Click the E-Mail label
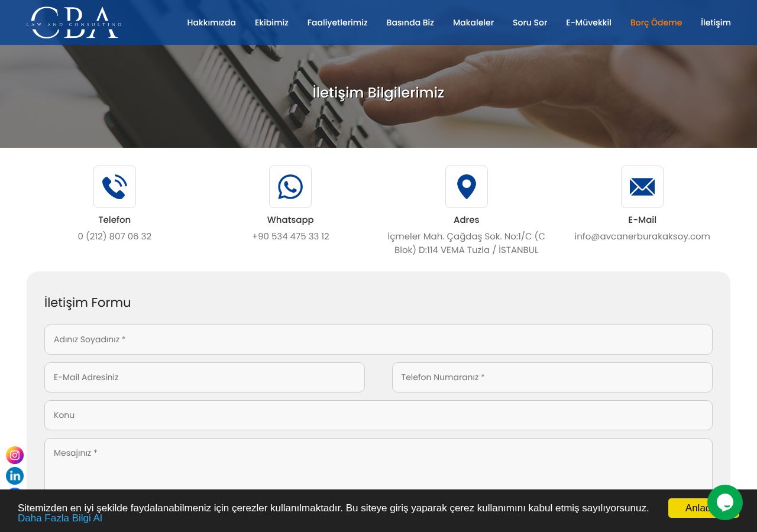 (642, 220)
